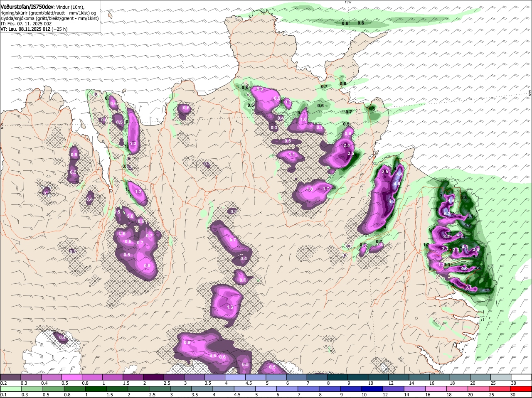Click the 4.7 precipitation value on the map
Image resolution: width=532 pixels, height=398 pixels.
(392, 201)
